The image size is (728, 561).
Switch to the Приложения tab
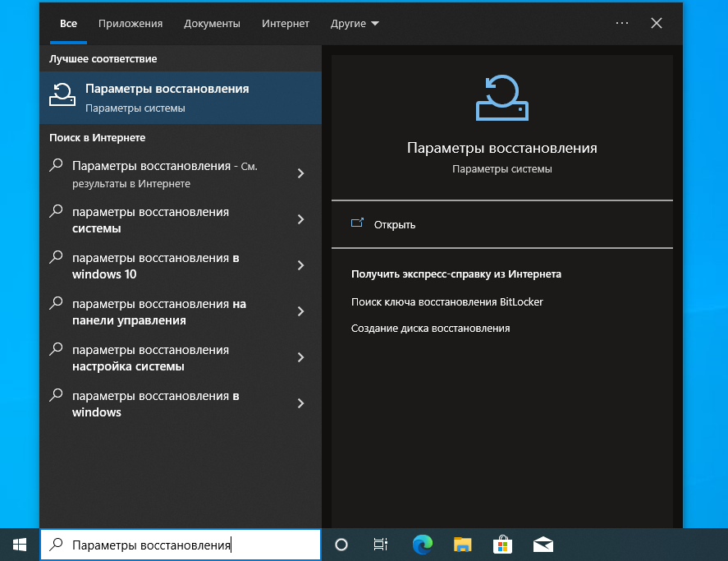point(130,24)
